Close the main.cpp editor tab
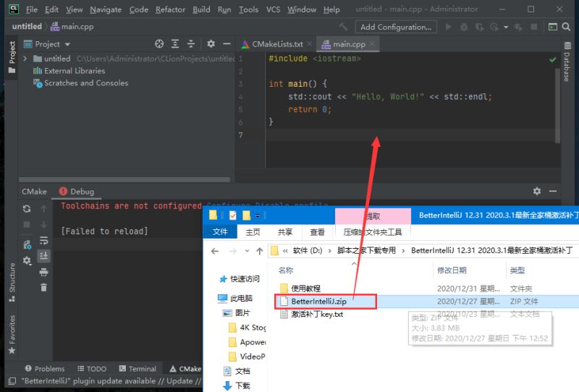 pyautogui.click(x=372, y=44)
